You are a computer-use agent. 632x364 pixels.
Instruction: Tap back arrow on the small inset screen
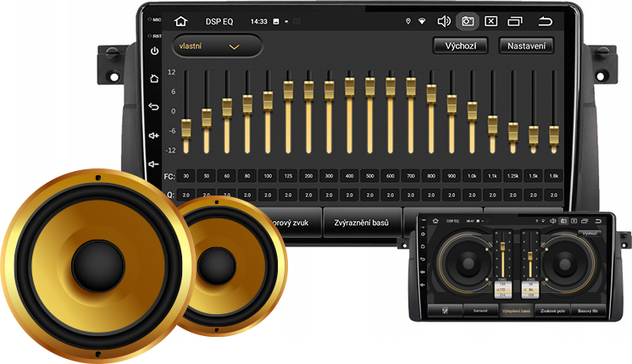[x=598, y=221]
